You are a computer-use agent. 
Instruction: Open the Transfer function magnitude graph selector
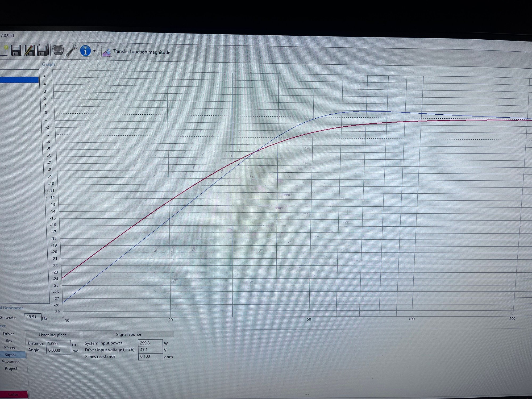pyautogui.click(x=142, y=52)
